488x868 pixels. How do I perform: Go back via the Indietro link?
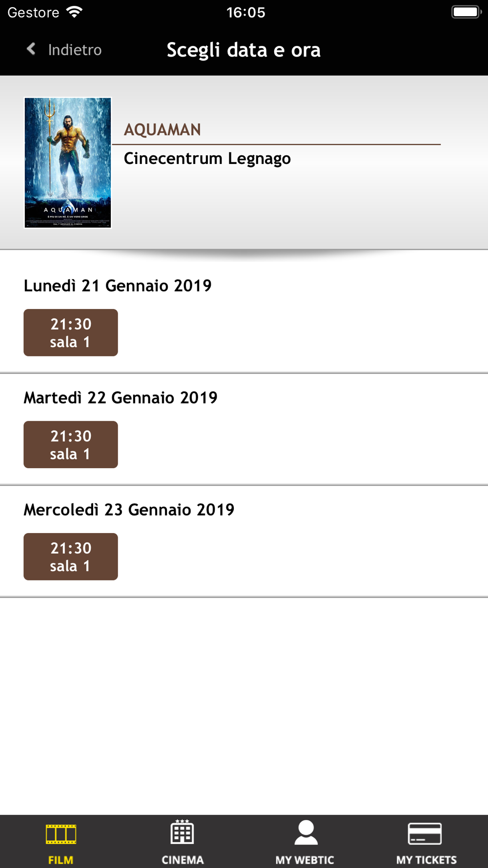point(75,50)
